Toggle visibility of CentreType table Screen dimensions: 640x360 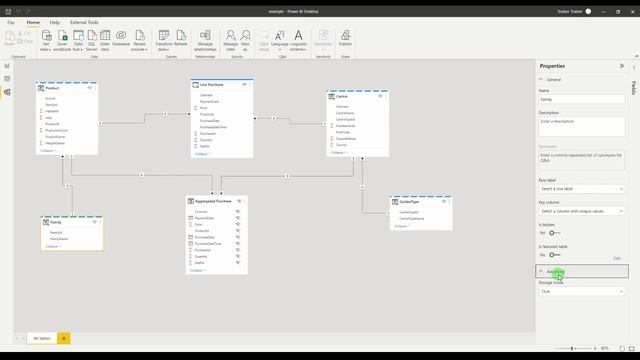tap(444, 201)
